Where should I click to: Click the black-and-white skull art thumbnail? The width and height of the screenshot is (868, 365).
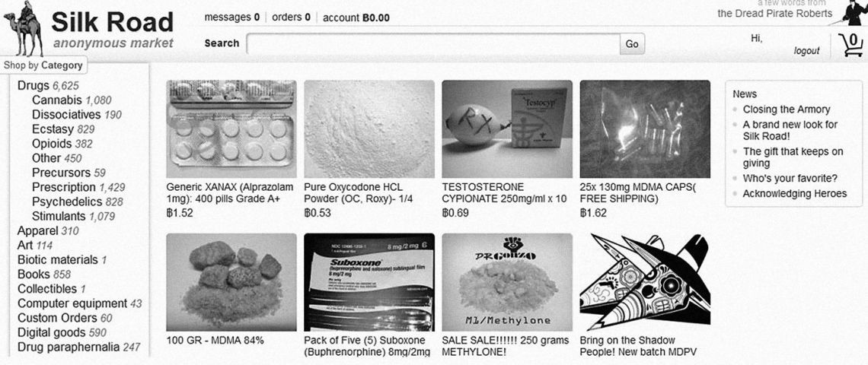(x=645, y=282)
